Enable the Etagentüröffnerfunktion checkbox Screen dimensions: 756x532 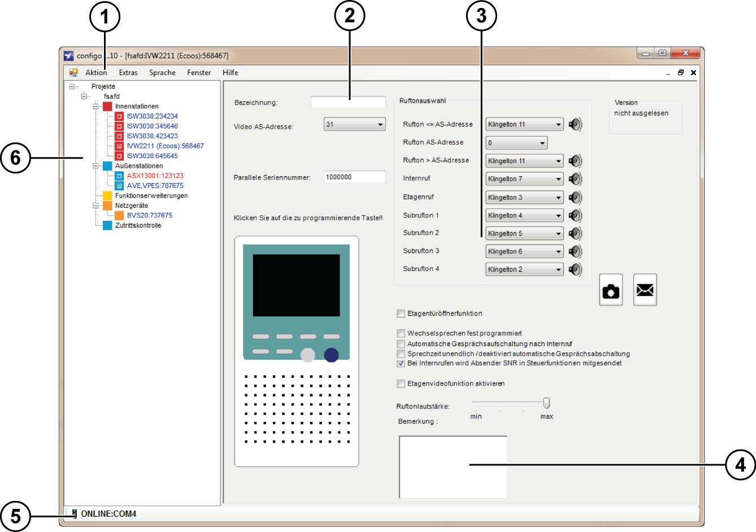(401, 313)
